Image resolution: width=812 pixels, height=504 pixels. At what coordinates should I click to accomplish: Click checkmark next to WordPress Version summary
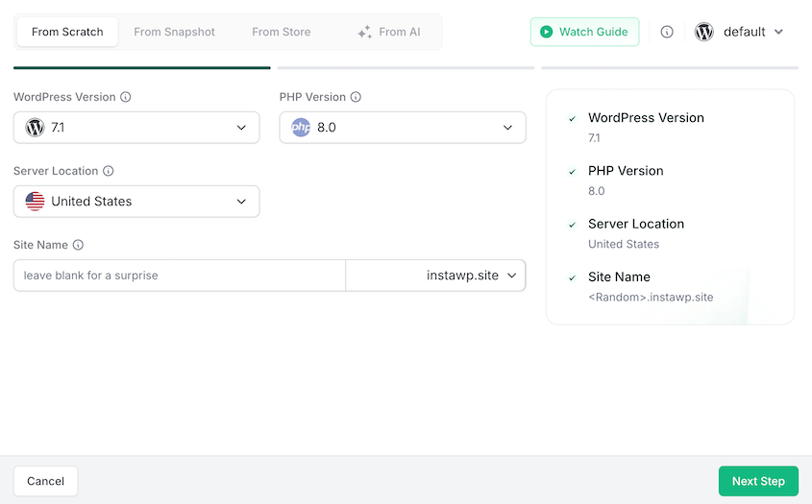(572, 118)
